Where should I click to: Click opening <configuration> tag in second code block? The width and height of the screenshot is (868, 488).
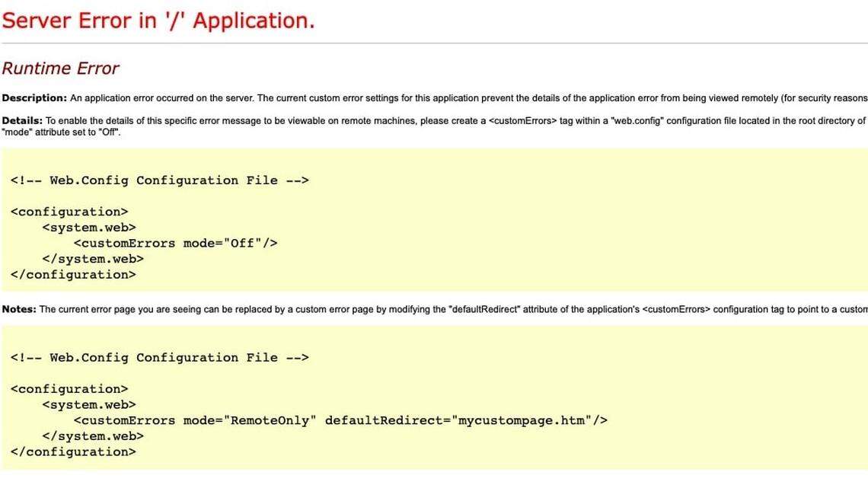pyautogui.click(x=69, y=389)
